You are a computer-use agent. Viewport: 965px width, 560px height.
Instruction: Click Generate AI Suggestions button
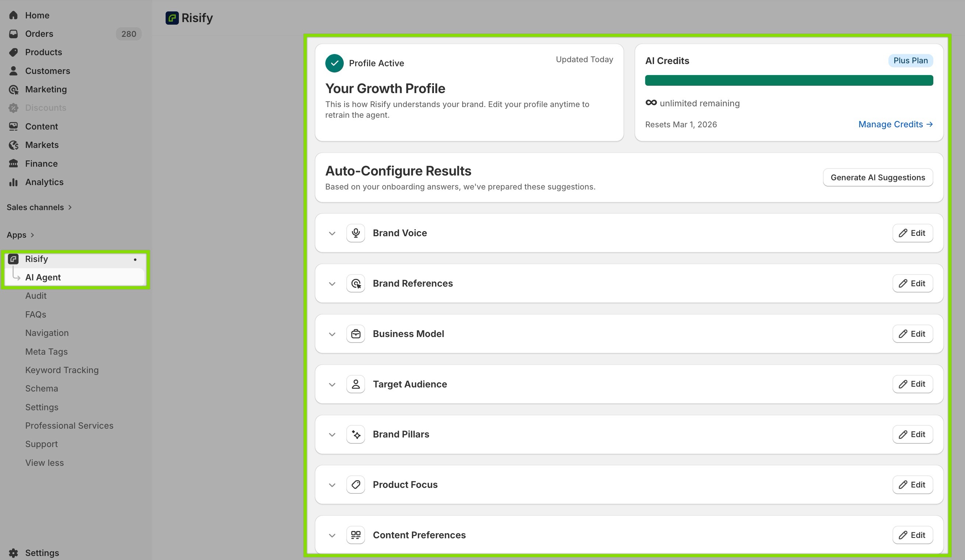pyautogui.click(x=878, y=178)
